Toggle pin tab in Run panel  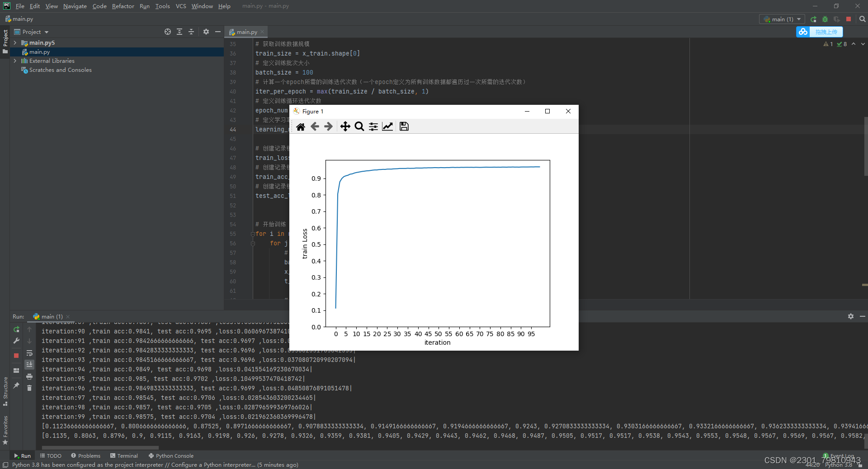coord(16,385)
